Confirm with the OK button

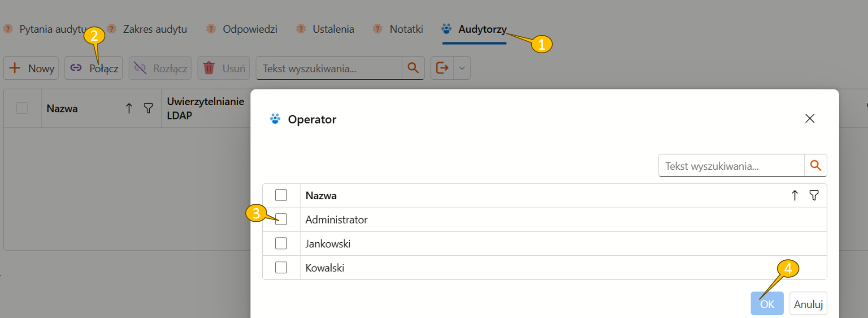pyautogui.click(x=767, y=304)
